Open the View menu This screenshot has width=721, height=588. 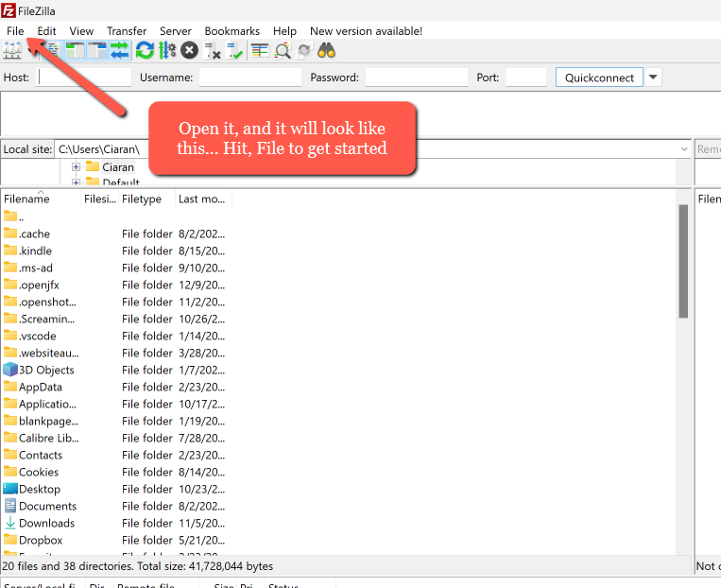(x=81, y=31)
